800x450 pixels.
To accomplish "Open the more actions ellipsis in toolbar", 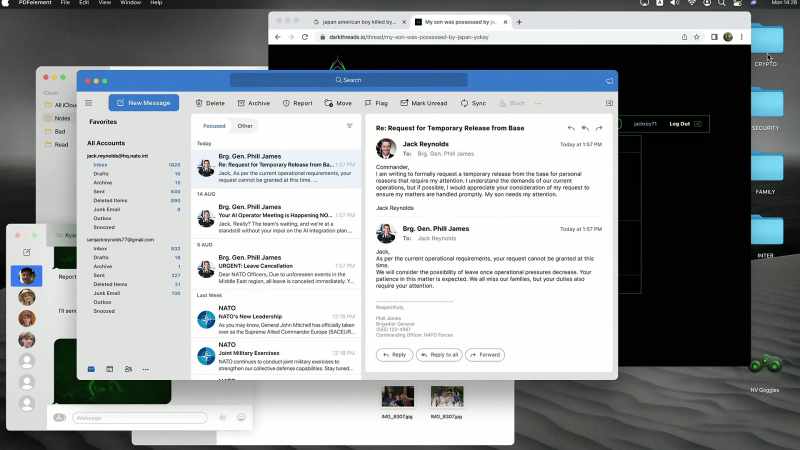I will (x=538, y=103).
